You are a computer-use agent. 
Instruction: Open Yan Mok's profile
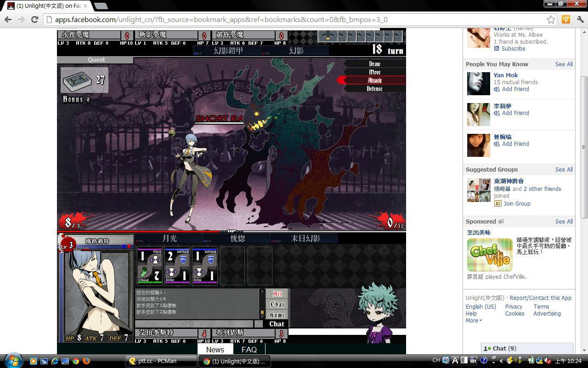[506, 75]
